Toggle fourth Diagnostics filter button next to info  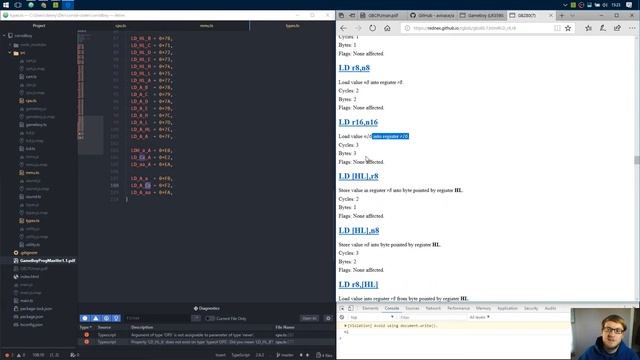click(116, 318)
